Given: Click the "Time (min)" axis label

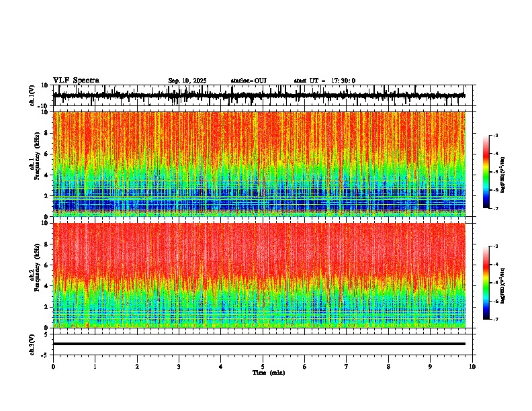Looking at the screenshot, I should (269, 373).
